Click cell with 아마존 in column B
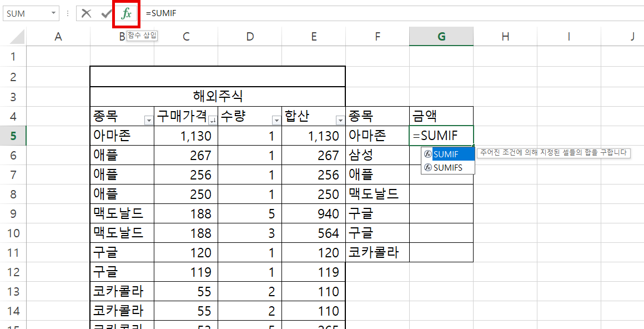644x329 pixels. 122,135
